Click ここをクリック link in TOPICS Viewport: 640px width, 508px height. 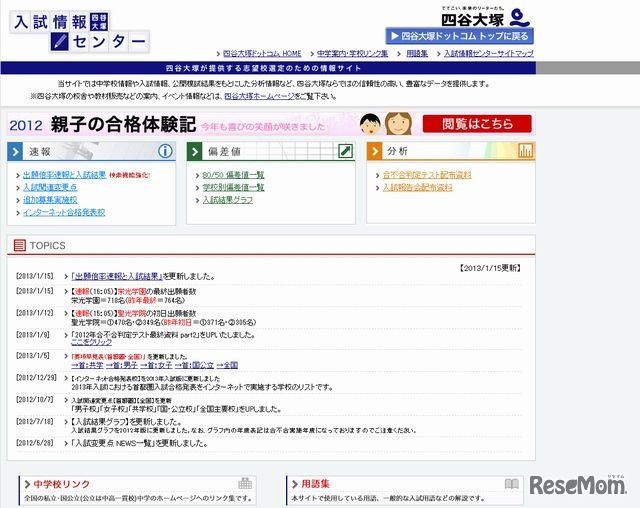(91, 342)
